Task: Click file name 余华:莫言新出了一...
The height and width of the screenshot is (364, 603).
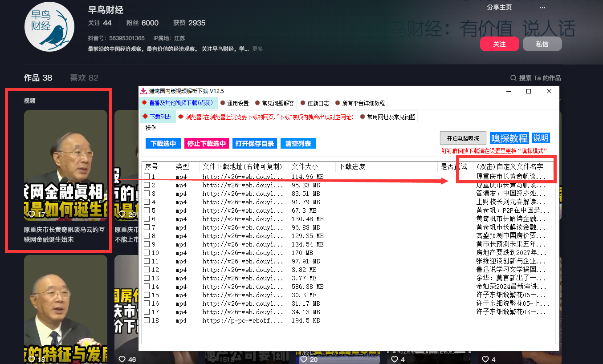Action: pos(511,278)
